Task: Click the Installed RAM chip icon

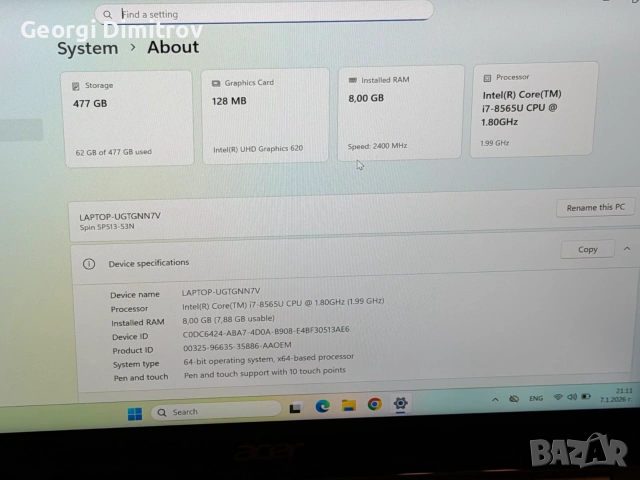Action: [353, 80]
